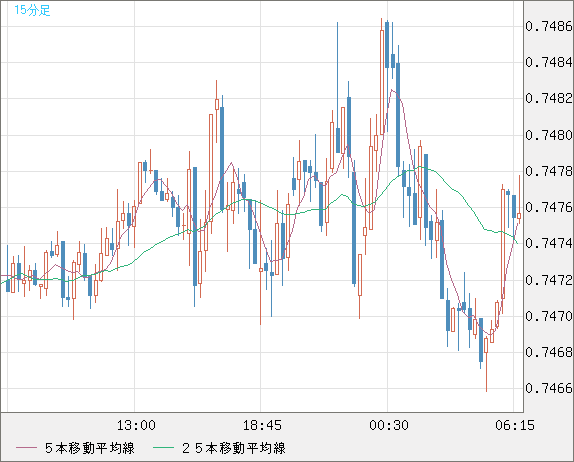
Task: Click the 13:00 time axis label
Action: pyautogui.click(x=136, y=425)
